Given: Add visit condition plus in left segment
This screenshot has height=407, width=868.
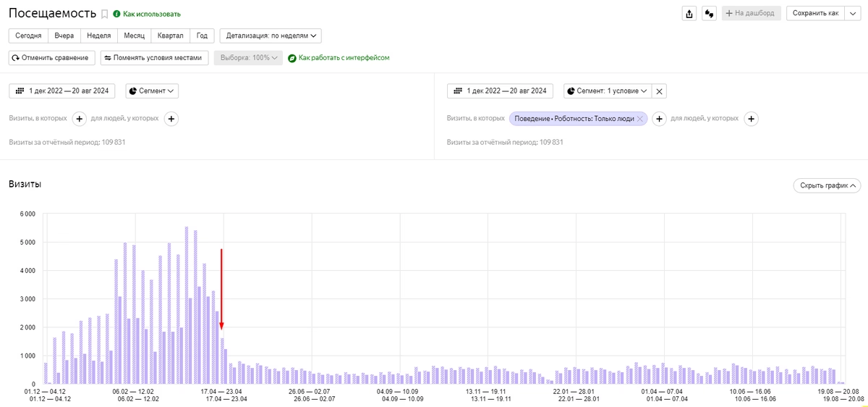Looking at the screenshot, I should (x=80, y=119).
